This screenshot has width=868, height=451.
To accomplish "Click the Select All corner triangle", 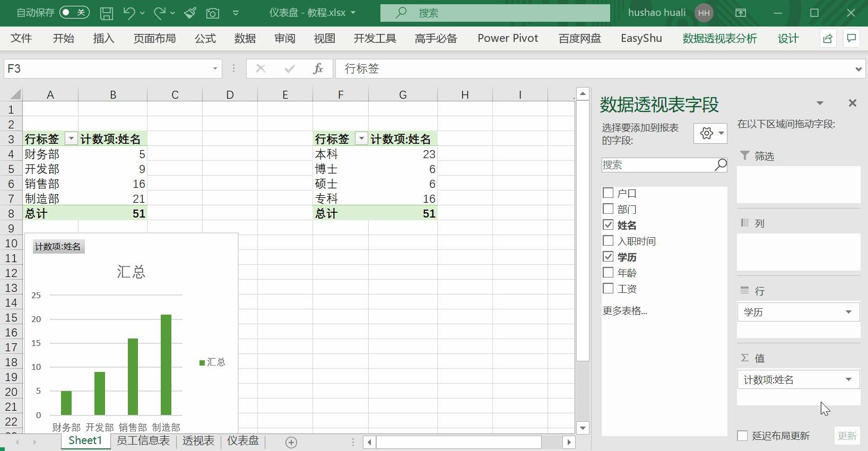I will [x=15, y=94].
